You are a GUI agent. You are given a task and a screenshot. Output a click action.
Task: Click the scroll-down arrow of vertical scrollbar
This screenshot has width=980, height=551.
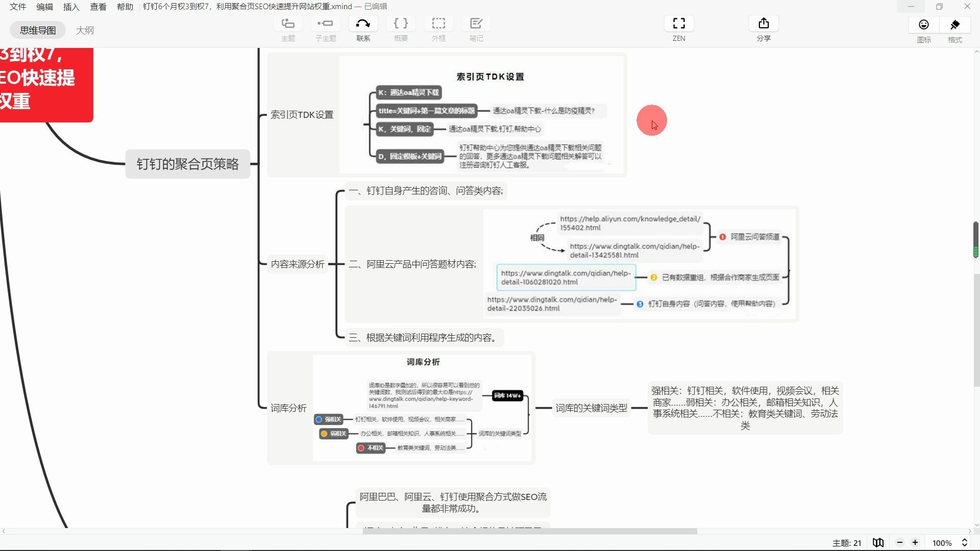coord(976,524)
